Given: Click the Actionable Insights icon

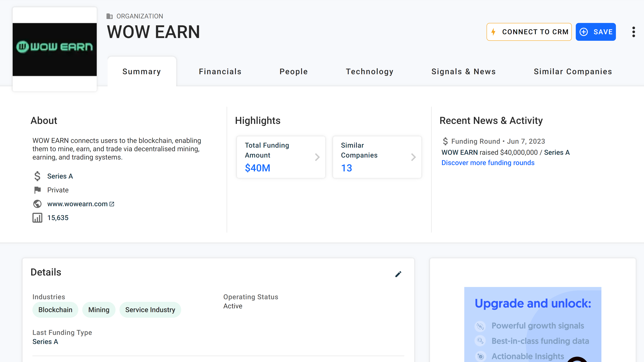Looking at the screenshot, I should (x=480, y=356).
